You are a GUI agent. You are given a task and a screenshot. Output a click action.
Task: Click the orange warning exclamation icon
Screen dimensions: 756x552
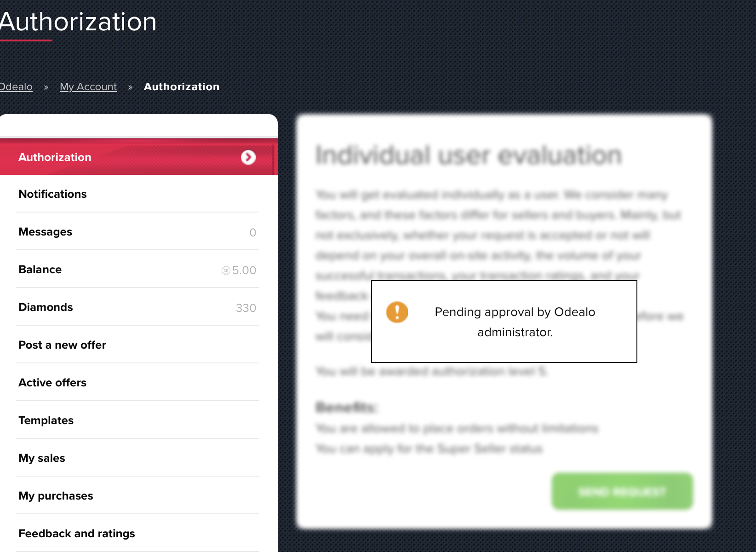coord(397,312)
